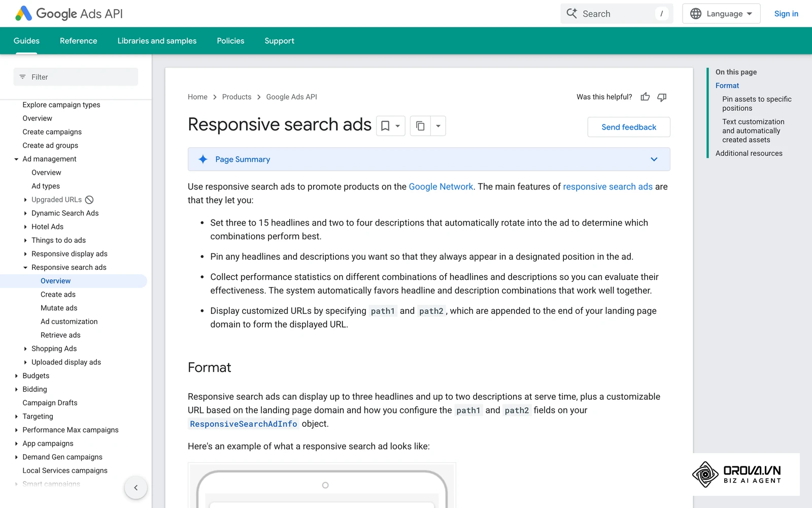The height and width of the screenshot is (508, 812).
Task: Collapse the Ad management section
Action: pyautogui.click(x=16, y=159)
